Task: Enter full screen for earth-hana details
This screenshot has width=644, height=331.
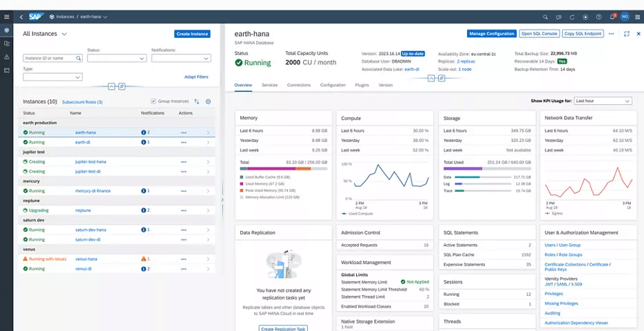Action: click(x=626, y=34)
